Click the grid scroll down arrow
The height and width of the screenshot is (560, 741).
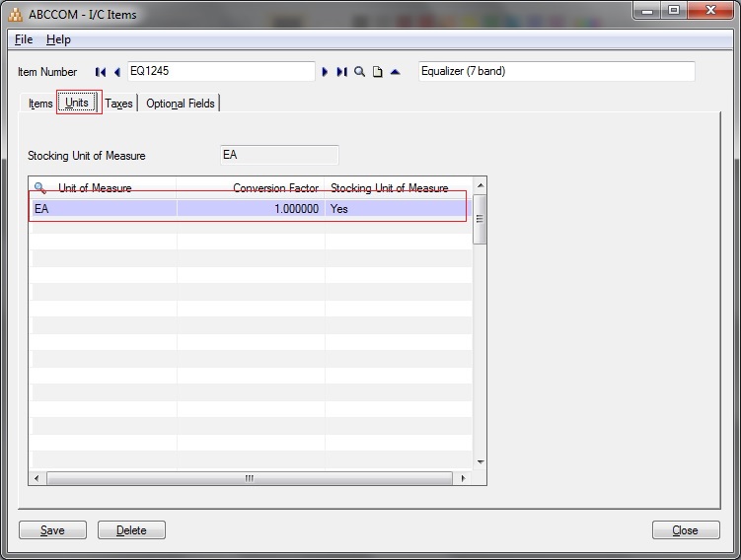click(x=481, y=461)
